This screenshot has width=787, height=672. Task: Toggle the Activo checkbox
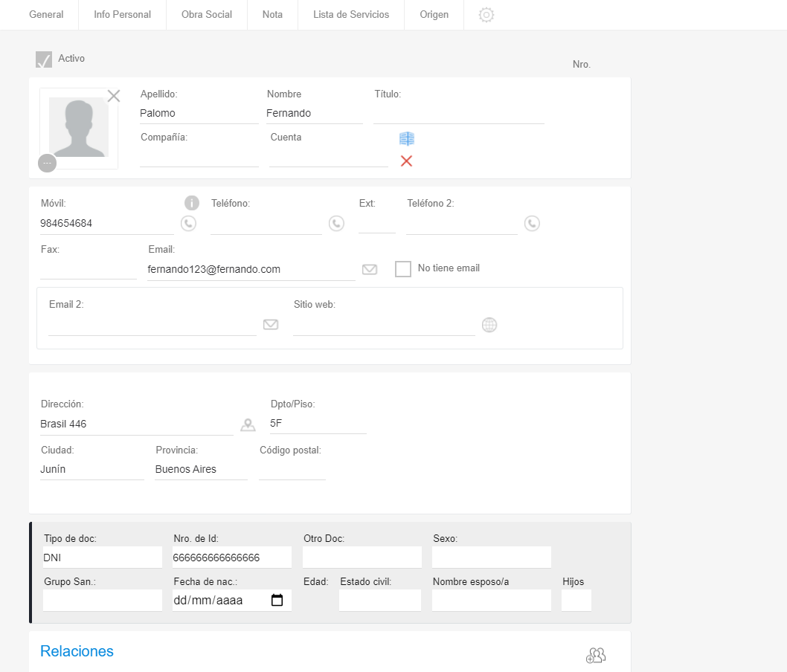coord(44,59)
